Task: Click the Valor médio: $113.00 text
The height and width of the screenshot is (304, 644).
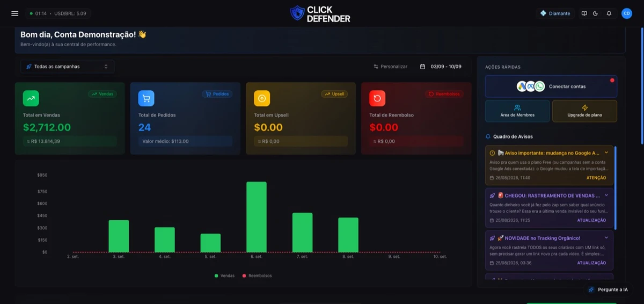Action: pyautogui.click(x=165, y=141)
